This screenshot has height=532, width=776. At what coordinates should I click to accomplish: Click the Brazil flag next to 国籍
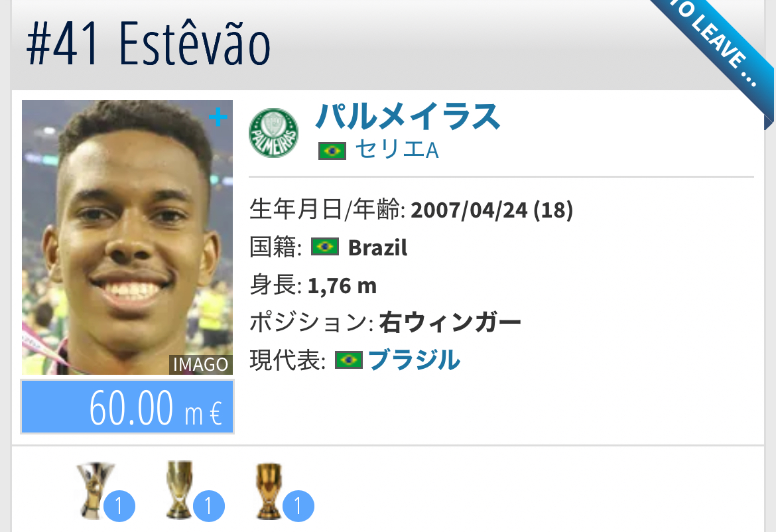324,247
